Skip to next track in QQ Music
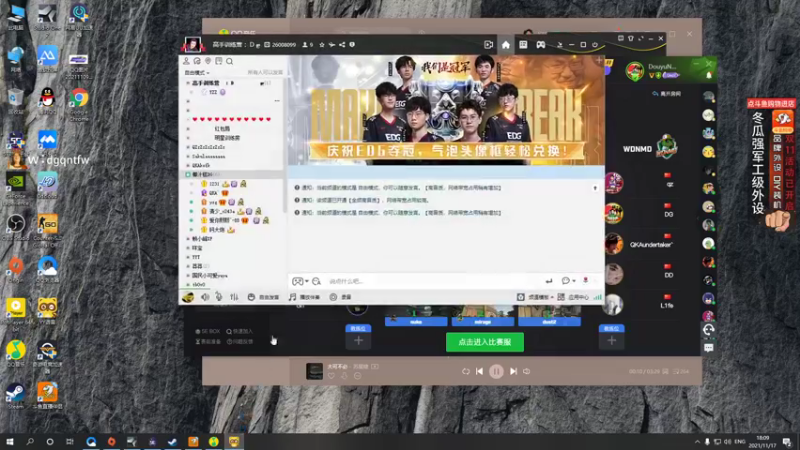The image size is (800, 450). click(513, 371)
